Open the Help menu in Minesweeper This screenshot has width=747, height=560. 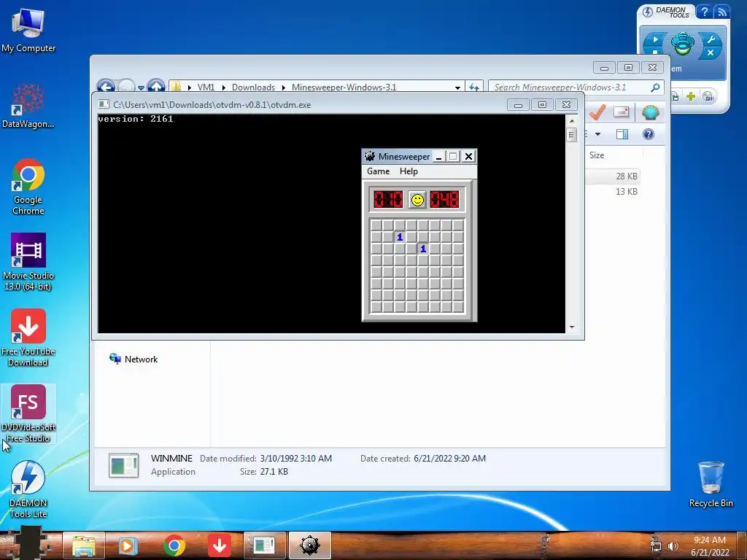[x=409, y=171]
